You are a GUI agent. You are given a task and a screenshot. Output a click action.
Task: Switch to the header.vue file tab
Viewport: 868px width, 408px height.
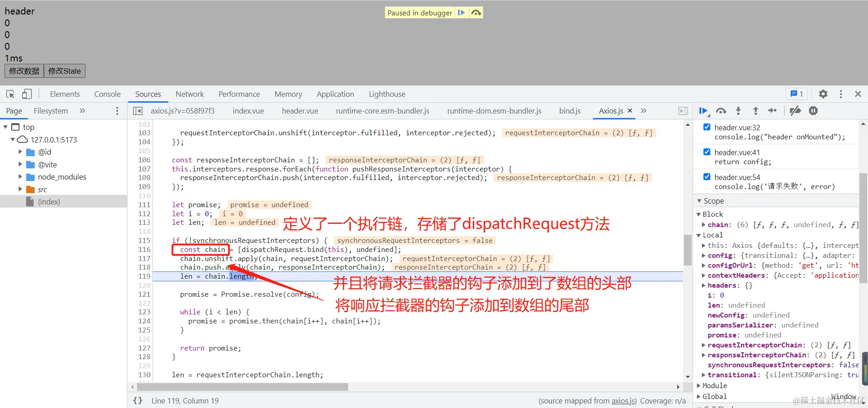(x=300, y=111)
